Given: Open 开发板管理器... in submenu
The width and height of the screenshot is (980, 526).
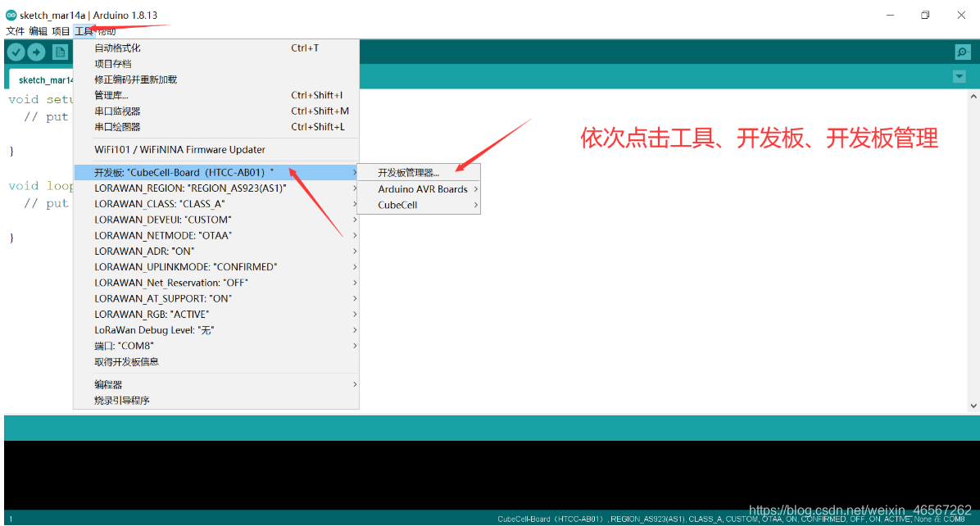Looking at the screenshot, I should pyautogui.click(x=420, y=172).
